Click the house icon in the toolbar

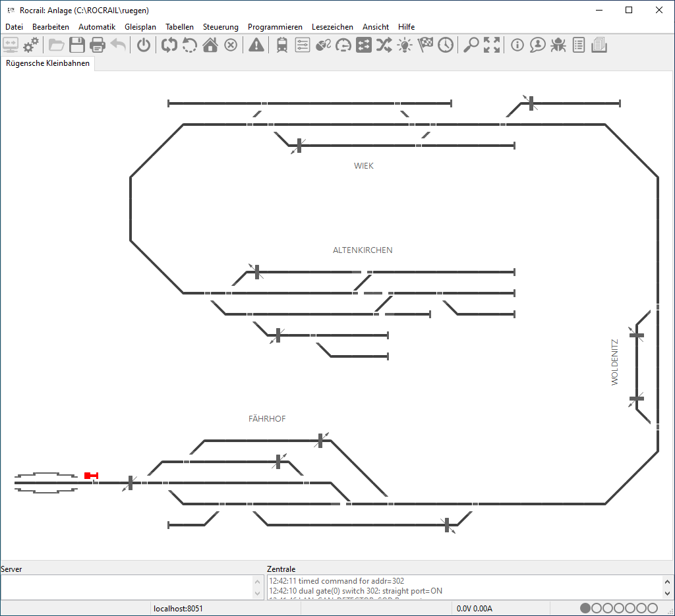(210, 45)
